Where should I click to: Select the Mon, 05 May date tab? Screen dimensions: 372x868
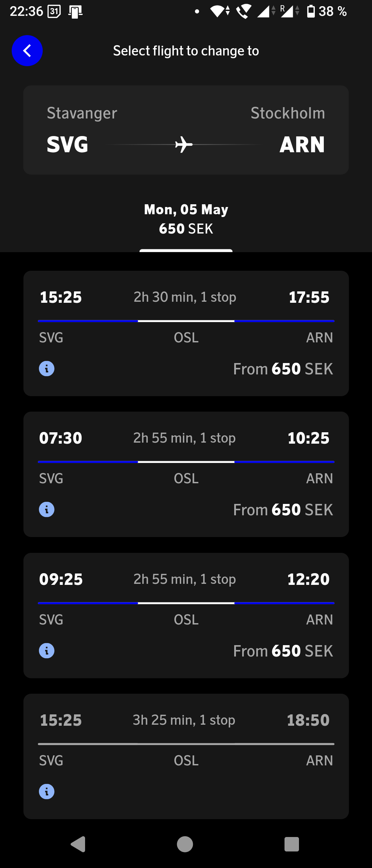pos(186,219)
